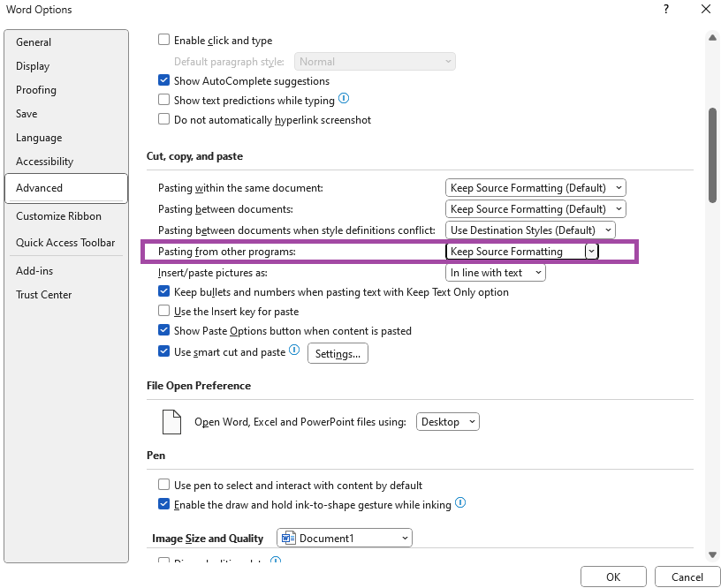This screenshot has width=721, height=588.
Task: Uncheck Show AutoComplete suggestions
Action: pos(163,80)
